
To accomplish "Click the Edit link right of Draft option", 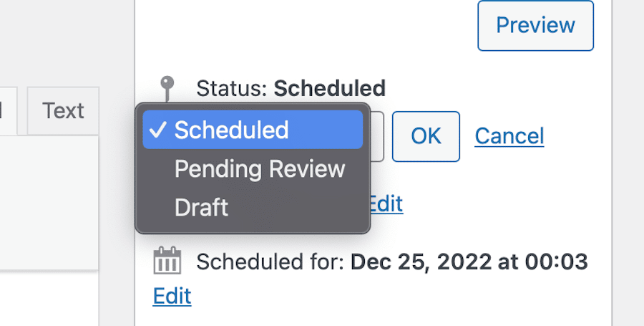I will [x=386, y=204].
